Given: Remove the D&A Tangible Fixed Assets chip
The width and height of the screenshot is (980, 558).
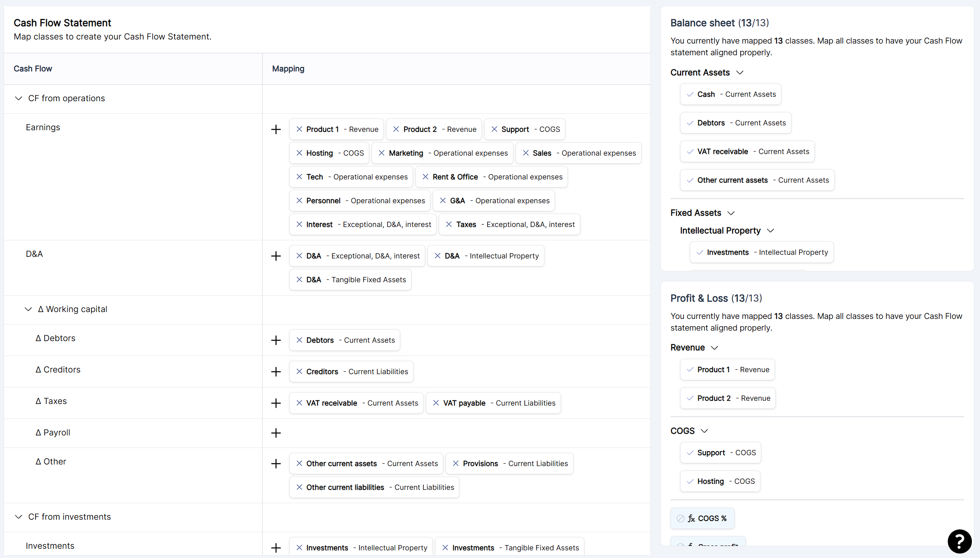Looking at the screenshot, I should tap(299, 280).
